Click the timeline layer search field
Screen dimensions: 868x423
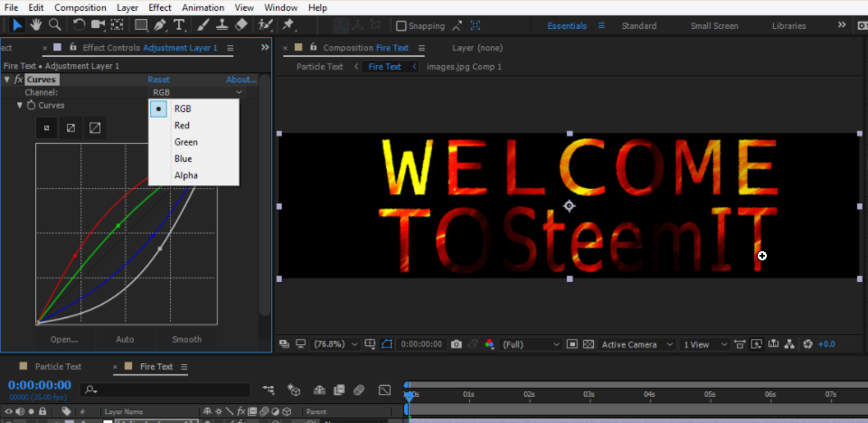165,390
